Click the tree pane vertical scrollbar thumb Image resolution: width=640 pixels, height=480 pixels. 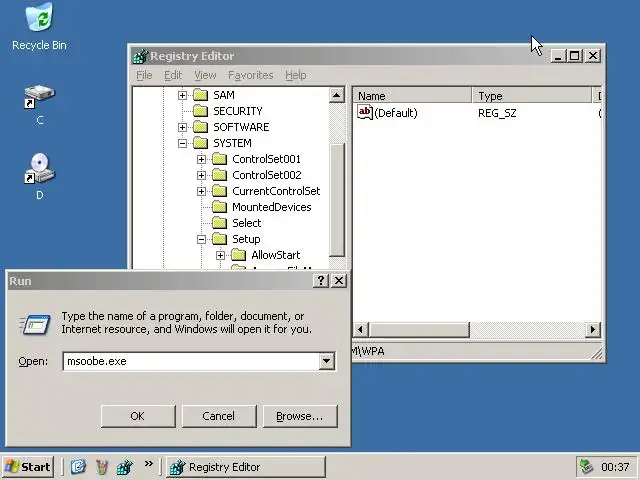tap(337, 200)
